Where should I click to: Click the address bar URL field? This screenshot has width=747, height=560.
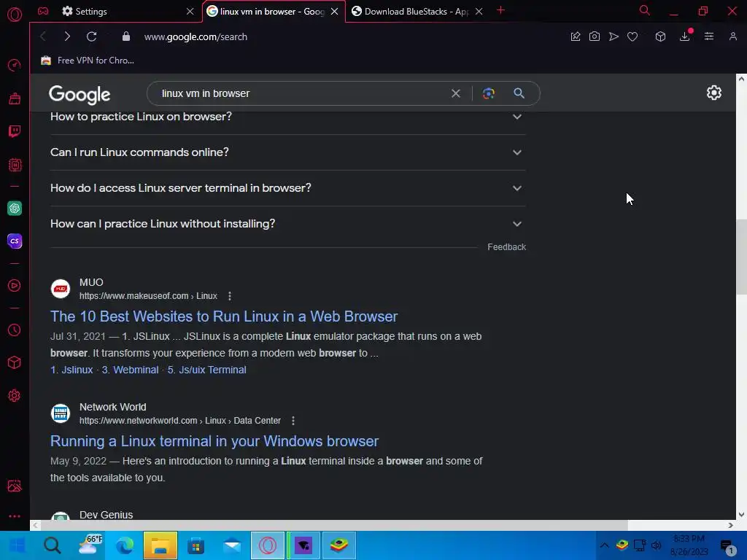(196, 36)
